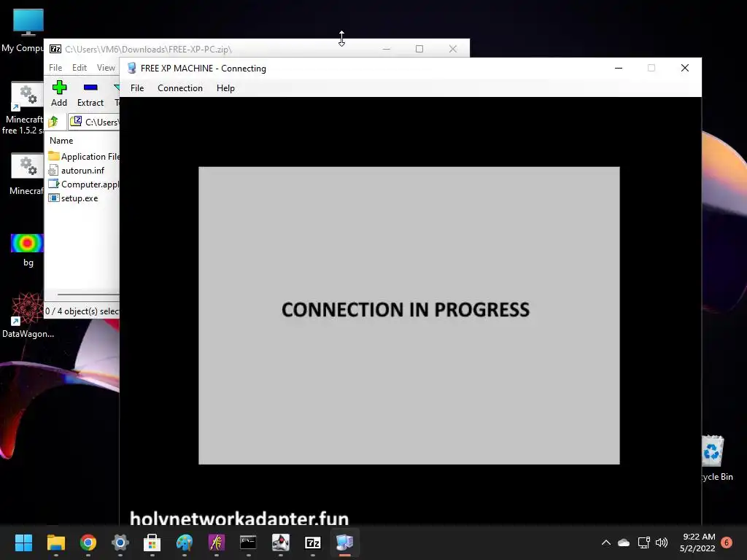747x560 pixels.
Task: Select the Recycle Bin desktop icon
Action: pos(713,458)
